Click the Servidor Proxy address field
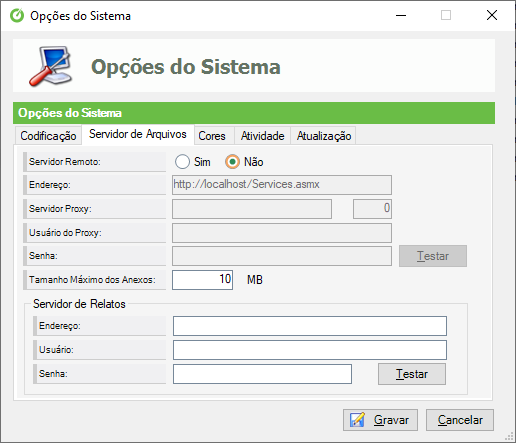The image size is (516, 443). coord(252,209)
